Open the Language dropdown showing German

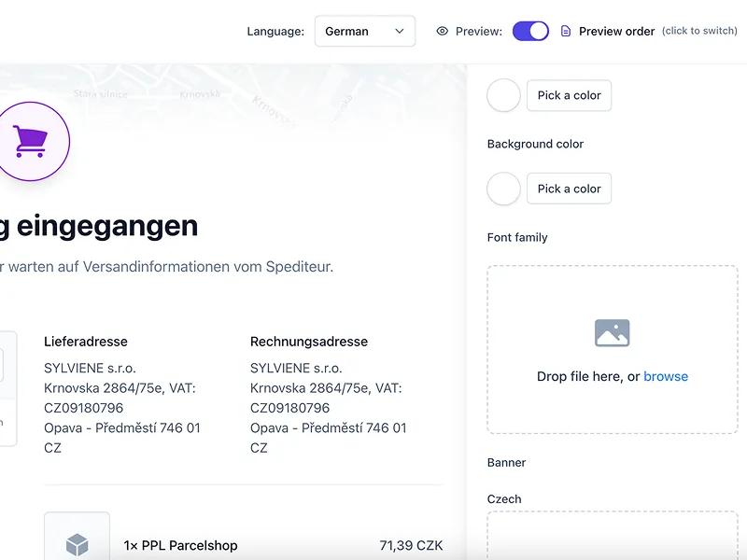364,31
